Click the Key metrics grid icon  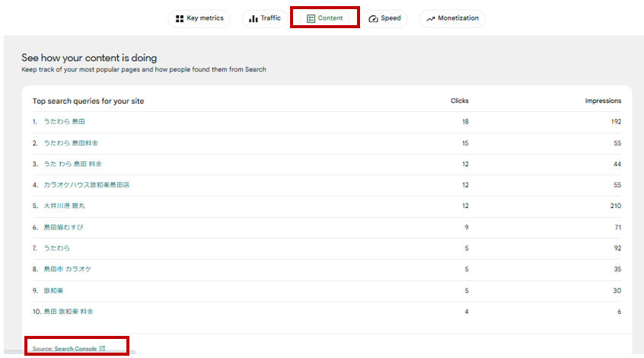[x=180, y=18]
